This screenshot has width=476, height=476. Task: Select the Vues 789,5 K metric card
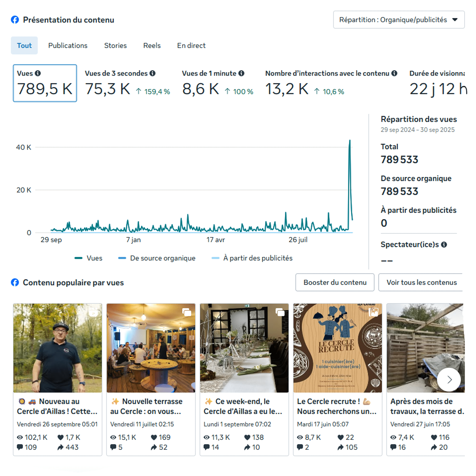click(45, 83)
